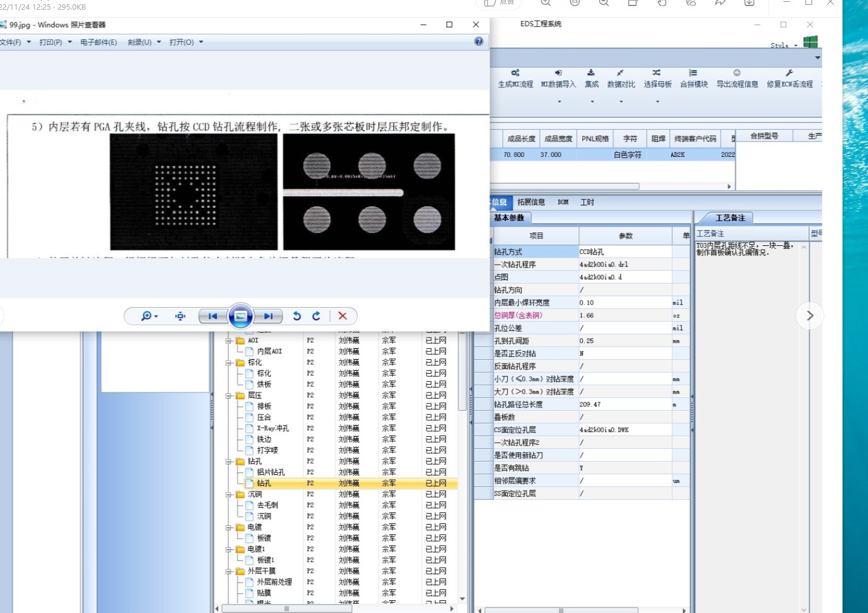This screenshot has width=868, height=613.
Task: Fit the photo to actual size
Action: 180,316
